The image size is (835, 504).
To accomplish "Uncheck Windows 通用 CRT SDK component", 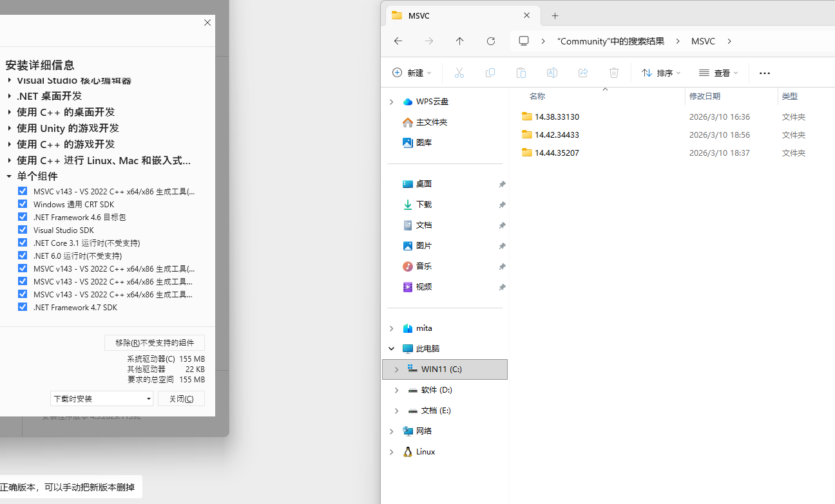I will point(23,204).
